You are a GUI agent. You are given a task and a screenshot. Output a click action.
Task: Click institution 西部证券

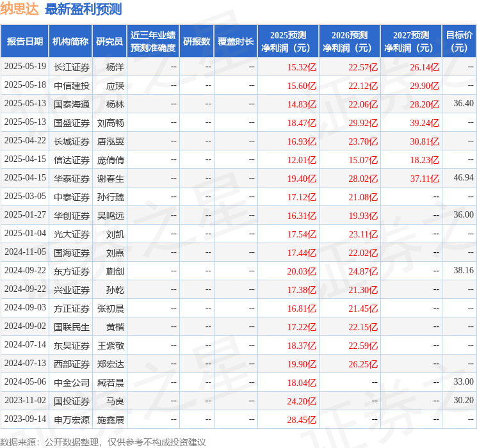coord(72,364)
